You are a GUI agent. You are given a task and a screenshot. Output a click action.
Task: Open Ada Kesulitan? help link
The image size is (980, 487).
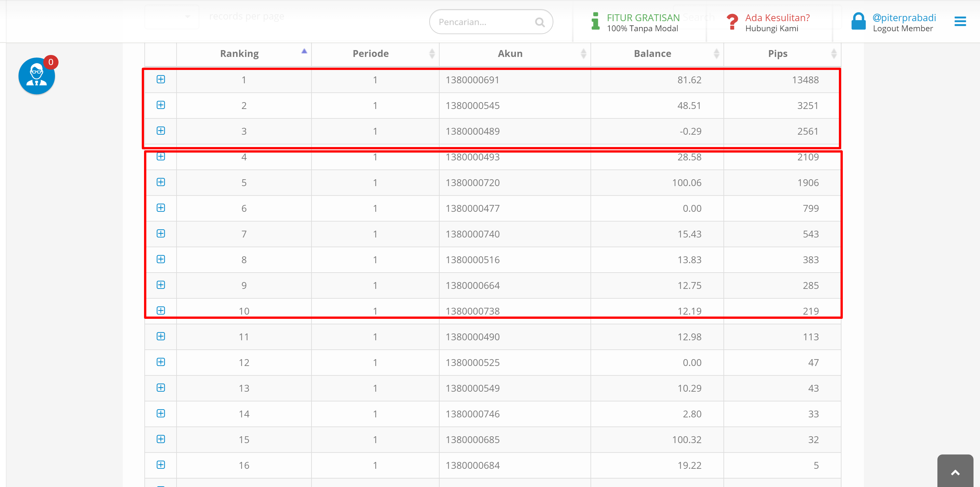tap(777, 18)
